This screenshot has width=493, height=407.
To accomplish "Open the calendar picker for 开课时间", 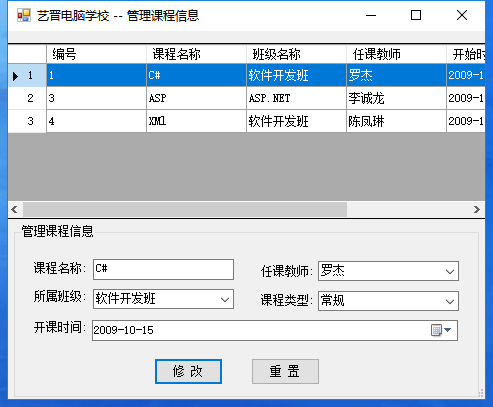I will click(x=441, y=330).
